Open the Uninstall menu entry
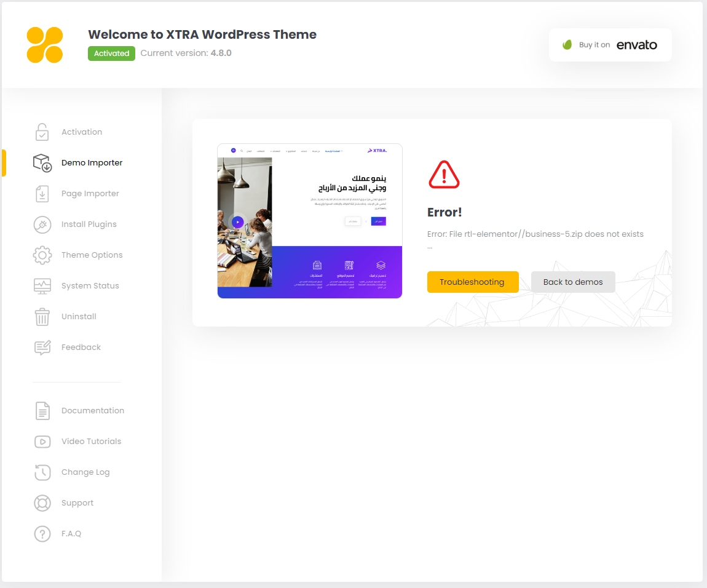 (79, 317)
